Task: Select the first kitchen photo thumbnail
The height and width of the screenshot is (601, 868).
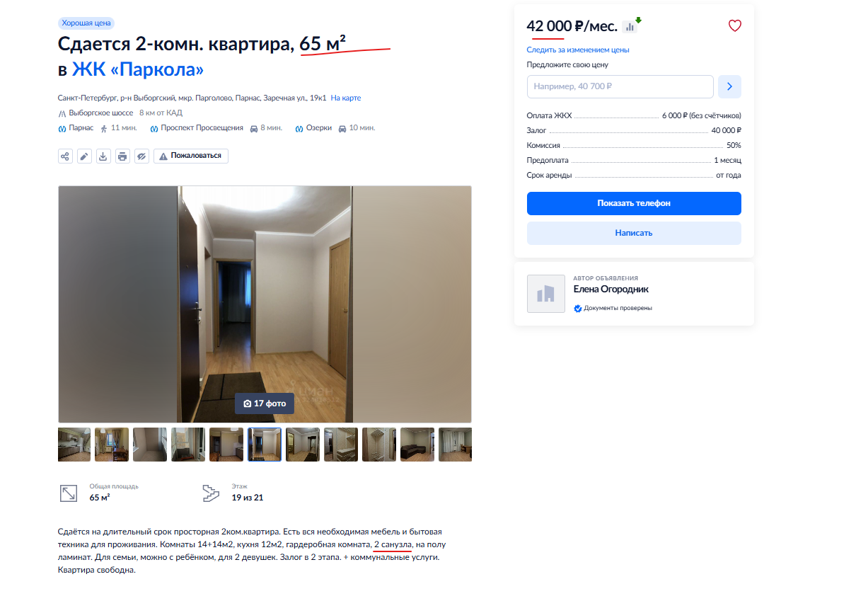Action: point(74,445)
